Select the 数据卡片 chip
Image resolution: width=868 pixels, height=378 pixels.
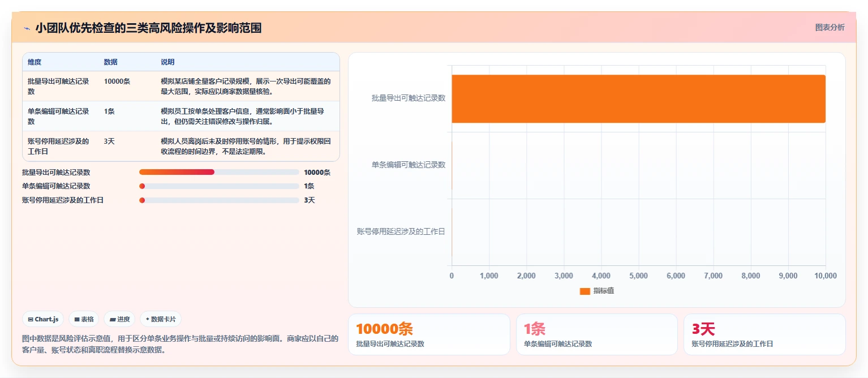161,319
